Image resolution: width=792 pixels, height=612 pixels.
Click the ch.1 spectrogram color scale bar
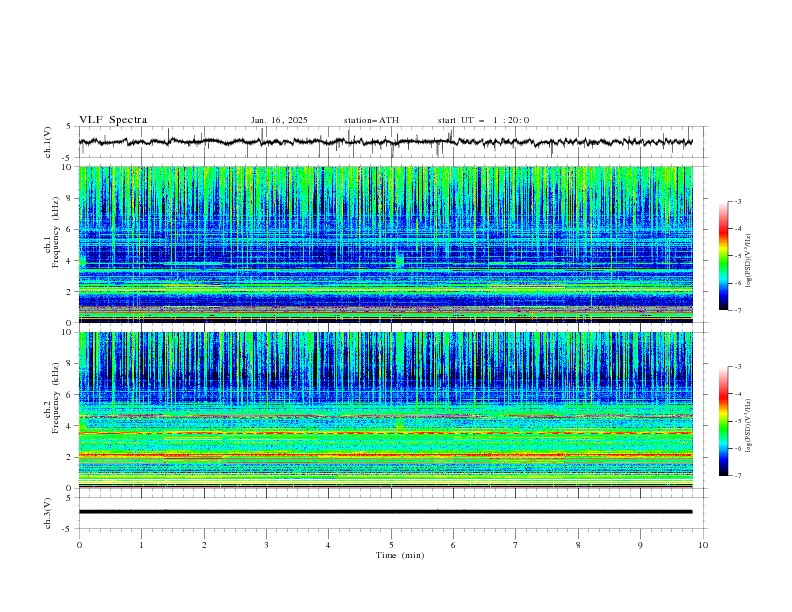[x=723, y=256]
